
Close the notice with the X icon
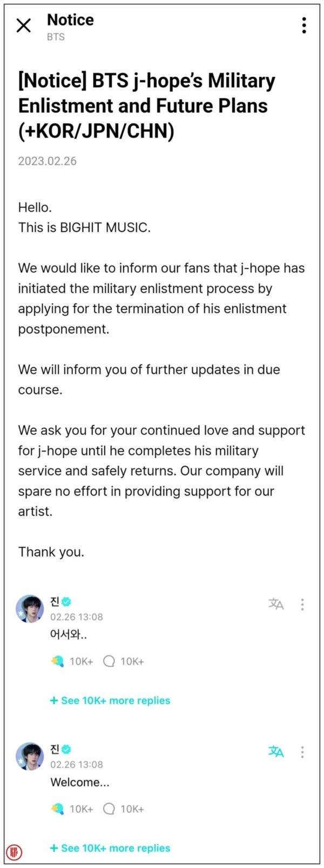pos(23,25)
